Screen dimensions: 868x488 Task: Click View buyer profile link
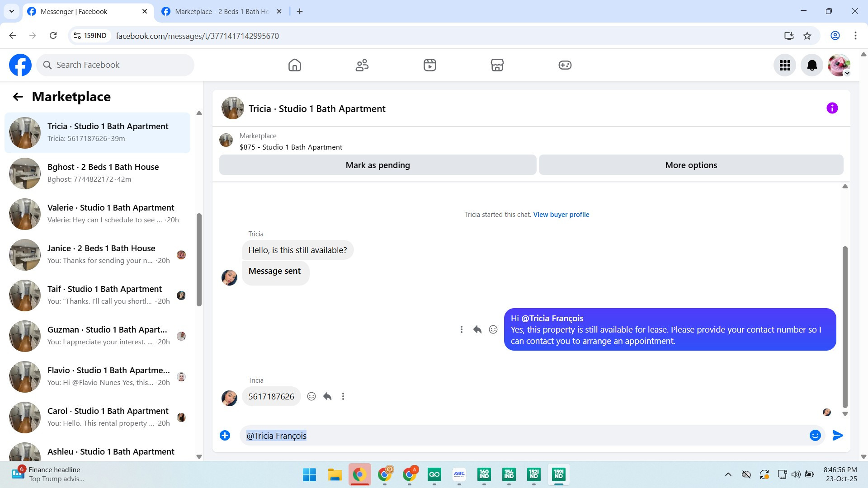(561, 215)
